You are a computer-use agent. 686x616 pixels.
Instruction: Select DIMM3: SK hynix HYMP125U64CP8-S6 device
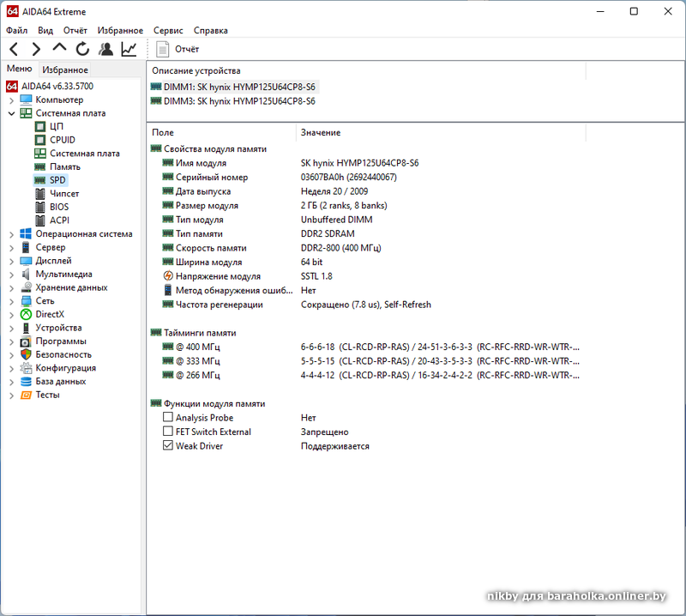pos(233,101)
